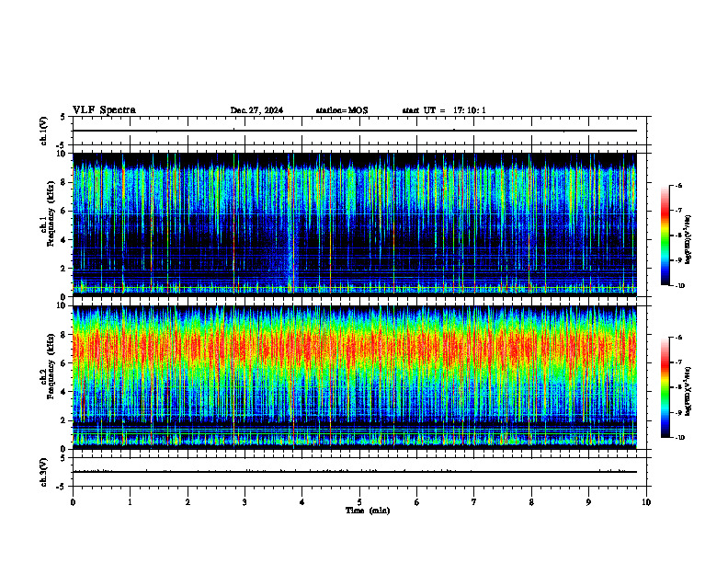Screen dimensions: 728x563
Task: Click the "5" tick on Time axis
Action: [359, 502]
